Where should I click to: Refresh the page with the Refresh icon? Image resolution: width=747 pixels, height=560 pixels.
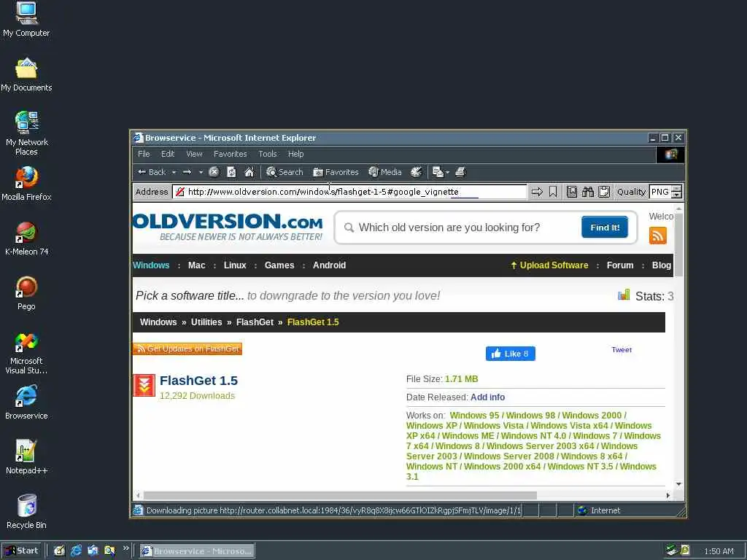coord(231,172)
